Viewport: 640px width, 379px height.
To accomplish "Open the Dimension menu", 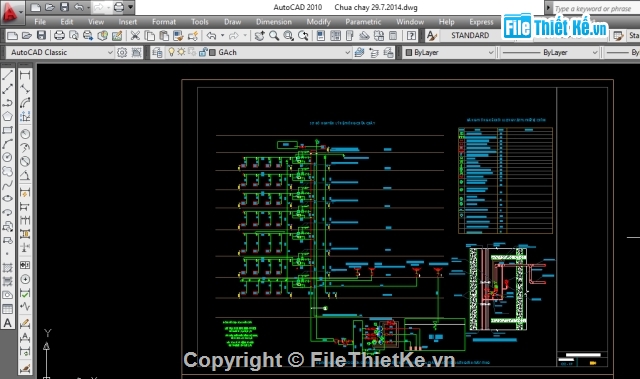I will pyautogui.click(x=273, y=22).
